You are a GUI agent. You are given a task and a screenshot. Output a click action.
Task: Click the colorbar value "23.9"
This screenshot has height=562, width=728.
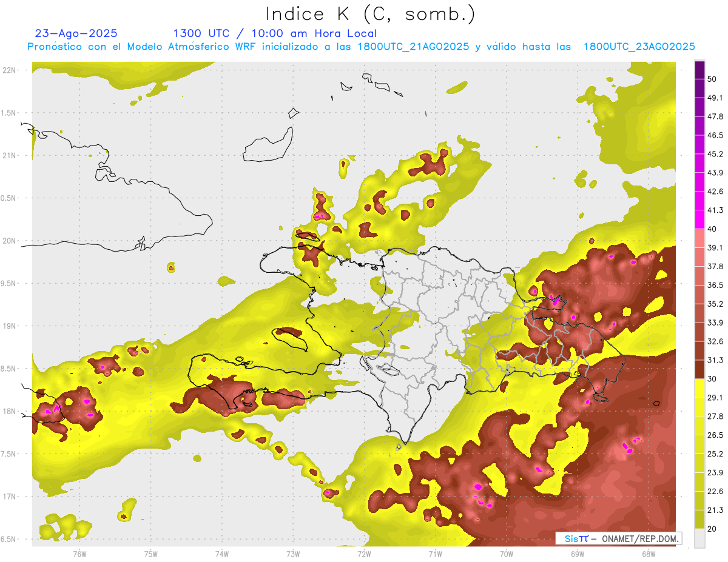coord(715,473)
